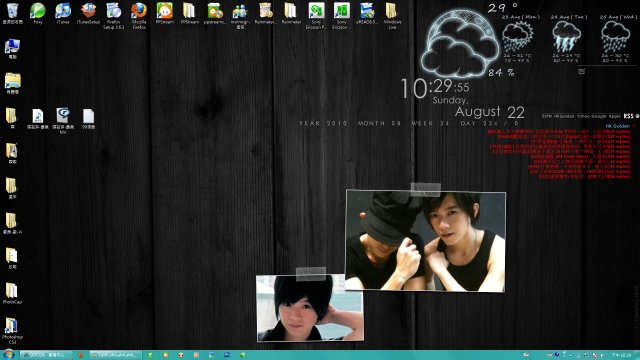The height and width of the screenshot is (360, 640).
Task: Click the small edit icon under forecast
Action: click(582, 71)
